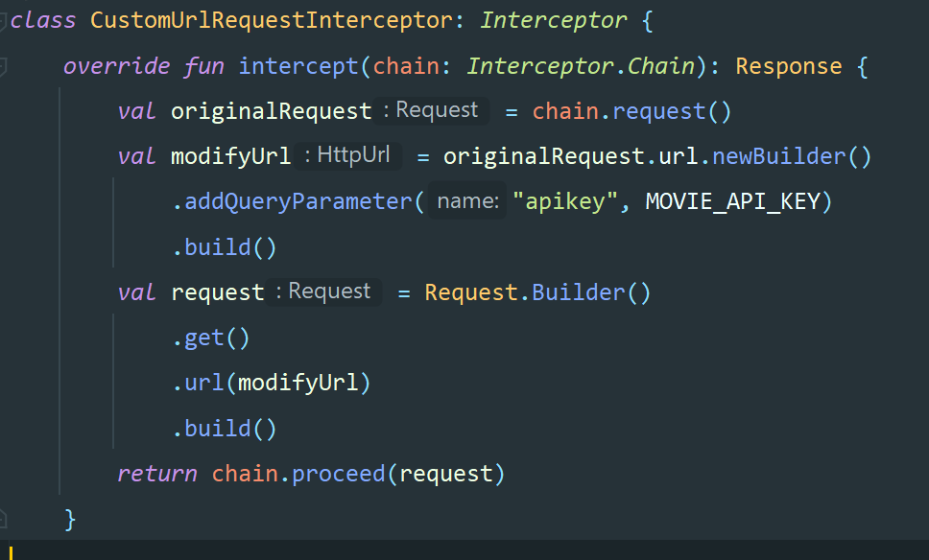Screen dimensions: 929x560
Task: Click the Builder() constructor call
Action: point(590,292)
